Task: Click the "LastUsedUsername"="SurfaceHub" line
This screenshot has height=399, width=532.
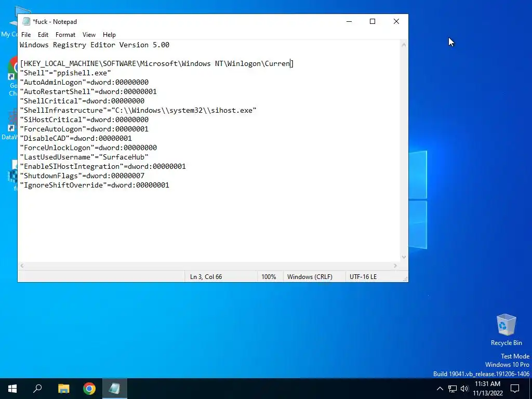Action: (84, 157)
